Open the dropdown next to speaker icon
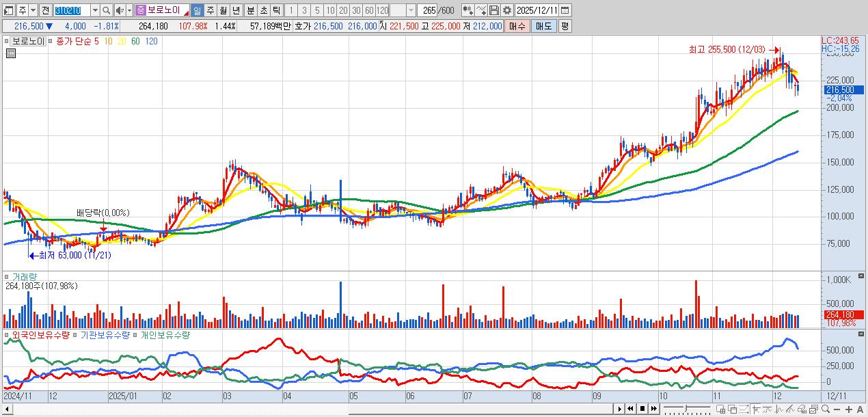Viewport: 868px width, 417px height. pyautogui.click(x=129, y=10)
